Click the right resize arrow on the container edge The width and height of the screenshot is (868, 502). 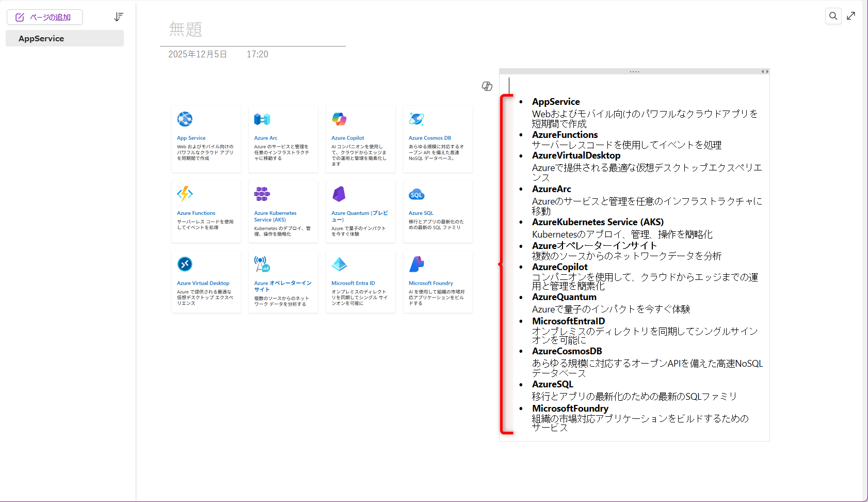tap(767, 71)
